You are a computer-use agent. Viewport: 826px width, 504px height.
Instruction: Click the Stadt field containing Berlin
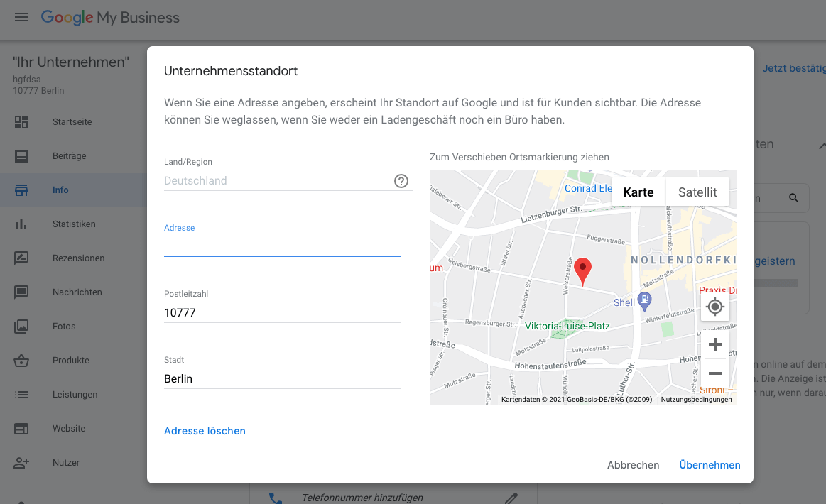pyautogui.click(x=283, y=378)
